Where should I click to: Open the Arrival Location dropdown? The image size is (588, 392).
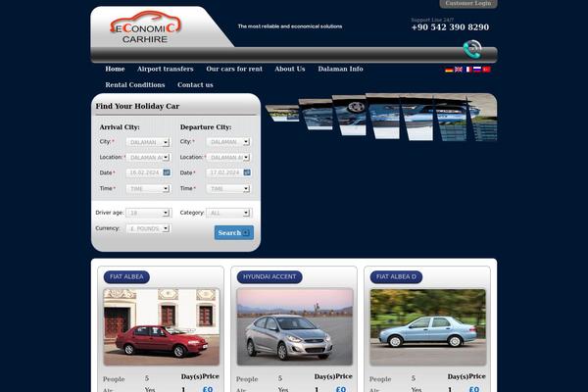pyautogui.click(x=149, y=158)
